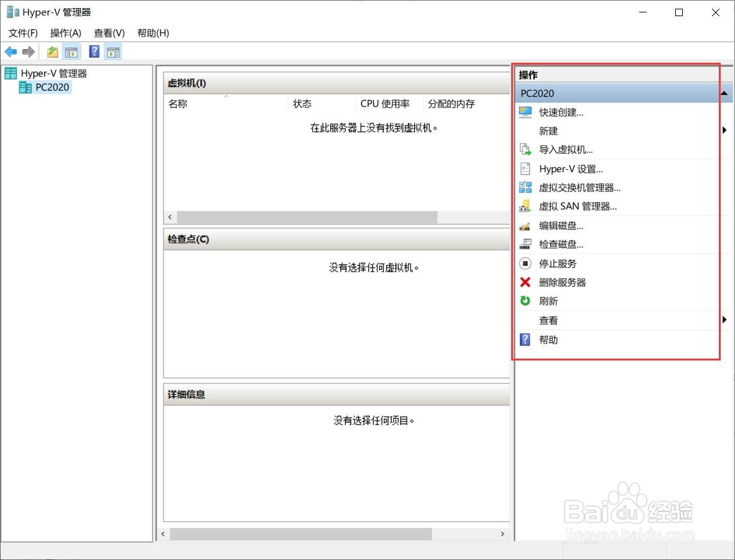Select 导入虚拟机... action

[566, 150]
